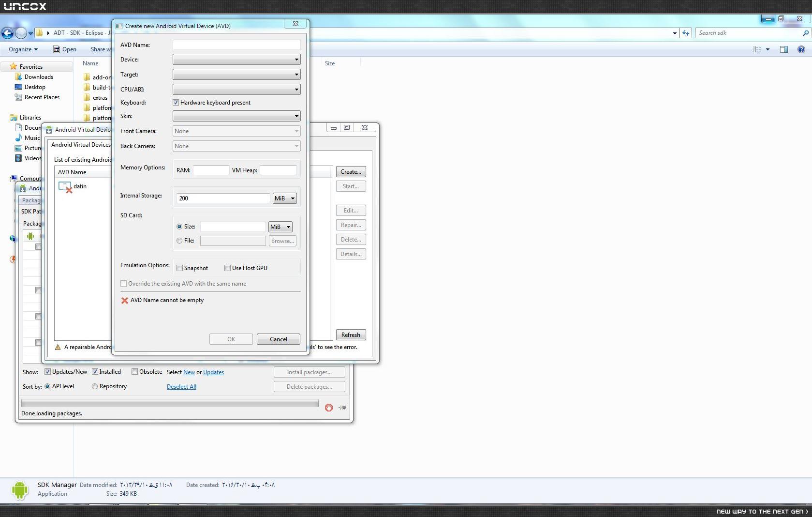Click the datin AVD device icon
The image size is (812, 517).
click(x=65, y=187)
